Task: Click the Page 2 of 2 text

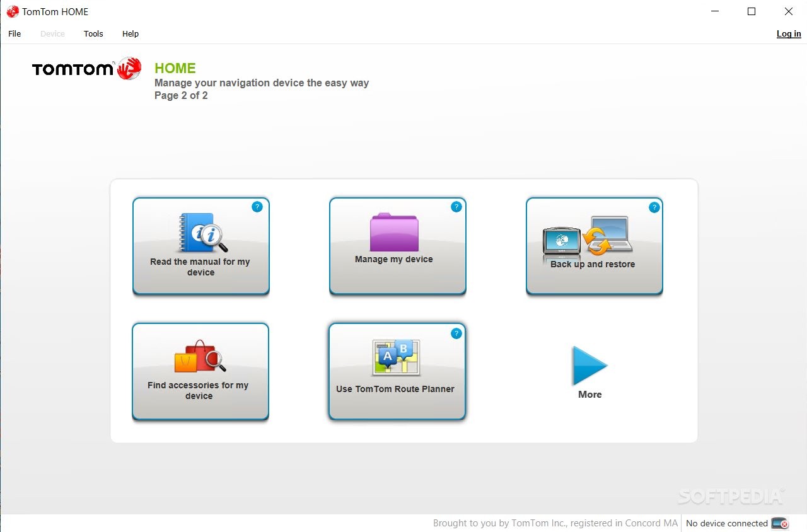Action: tap(181, 96)
